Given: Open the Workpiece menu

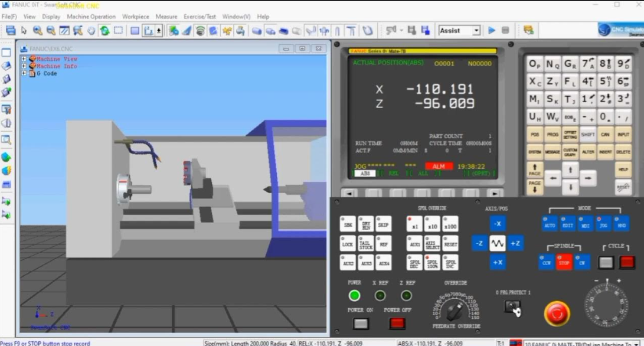Looking at the screenshot, I should (x=136, y=17).
